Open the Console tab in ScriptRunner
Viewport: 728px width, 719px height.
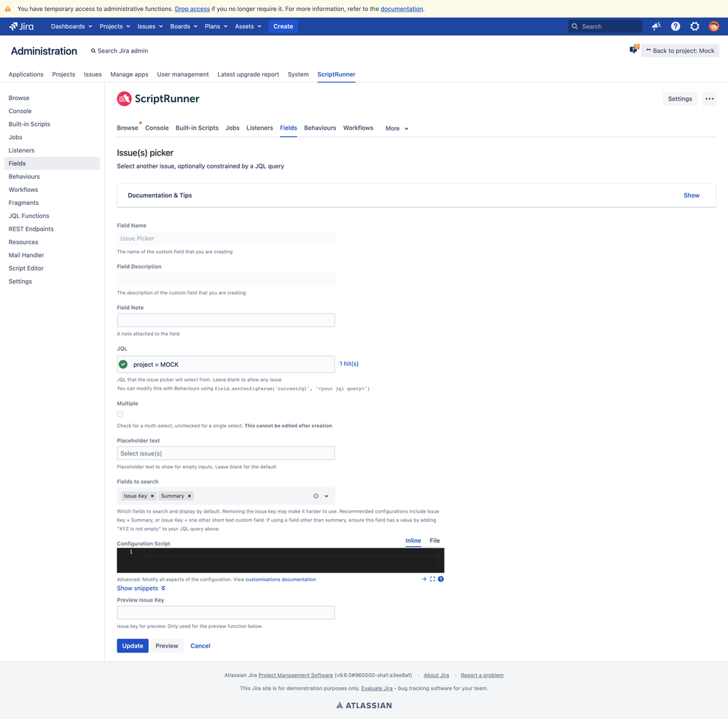(x=157, y=128)
